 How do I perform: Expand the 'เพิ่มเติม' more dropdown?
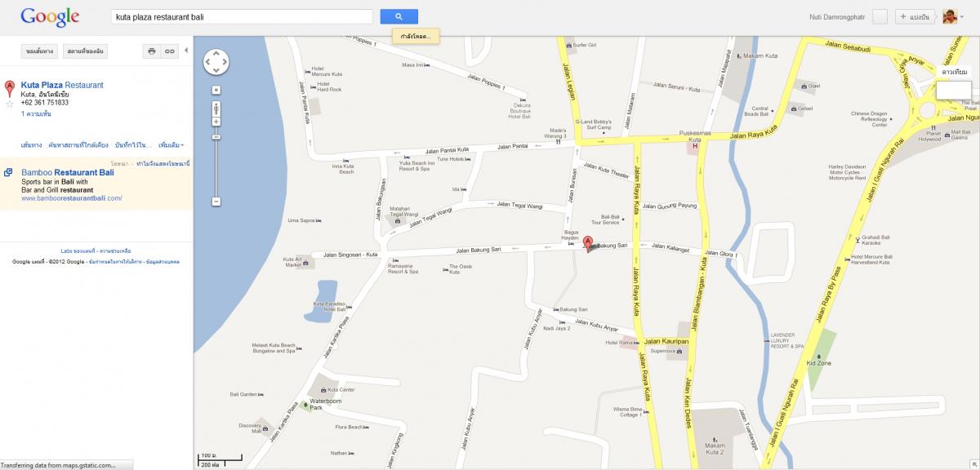click(171, 144)
